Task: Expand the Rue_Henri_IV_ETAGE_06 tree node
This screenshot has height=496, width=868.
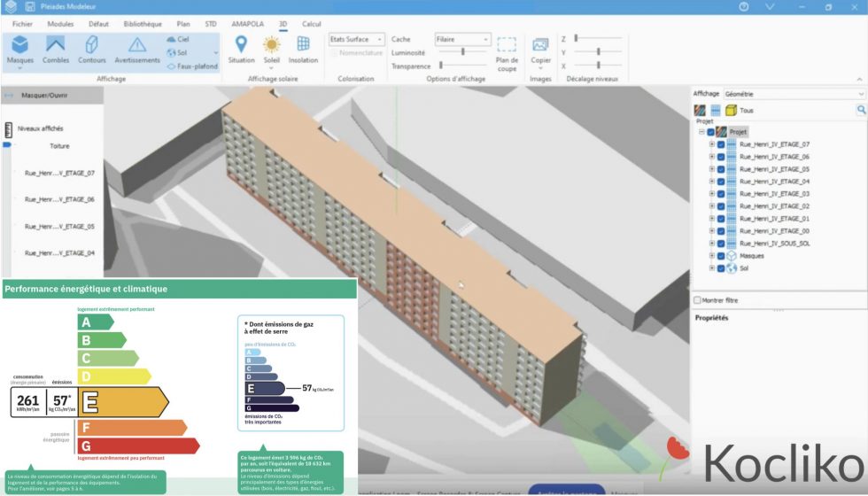Action: (x=712, y=157)
